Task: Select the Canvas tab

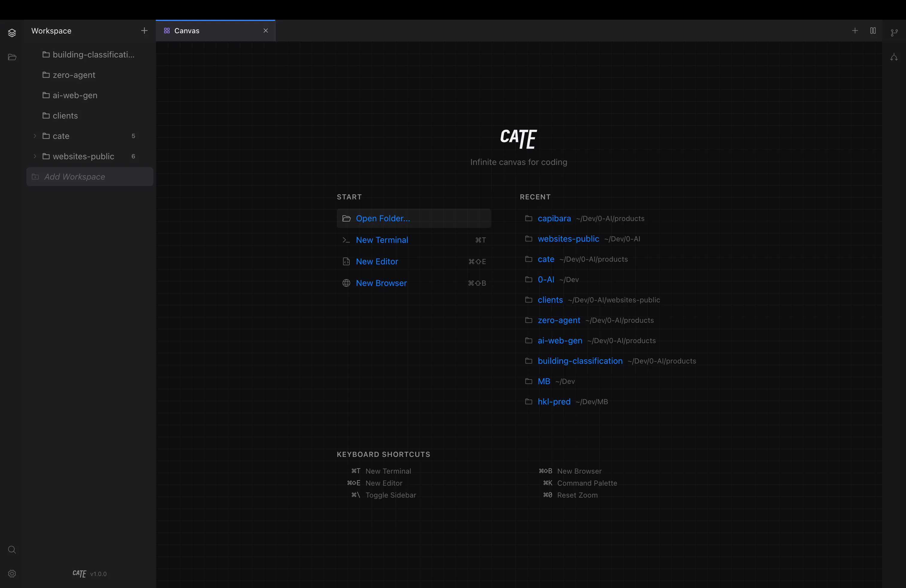Action: coord(215,31)
